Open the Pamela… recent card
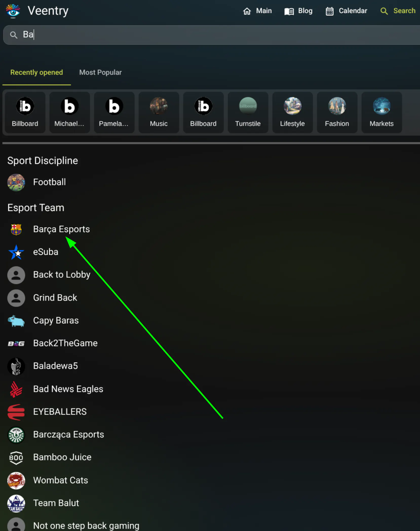 click(x=114, y=112)
